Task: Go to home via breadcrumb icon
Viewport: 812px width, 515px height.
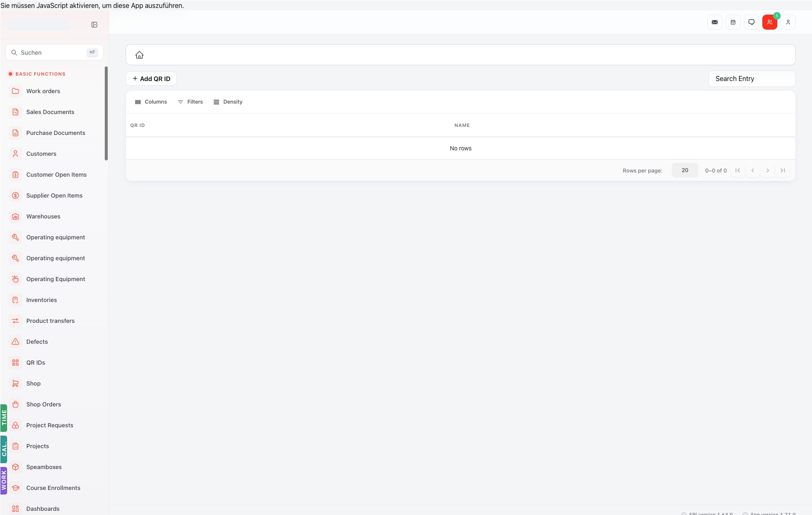Action: click(x=139, y=55)
